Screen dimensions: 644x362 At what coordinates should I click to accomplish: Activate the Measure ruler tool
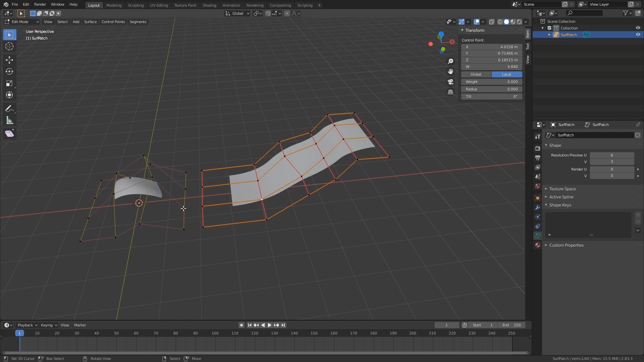(9, 120)
